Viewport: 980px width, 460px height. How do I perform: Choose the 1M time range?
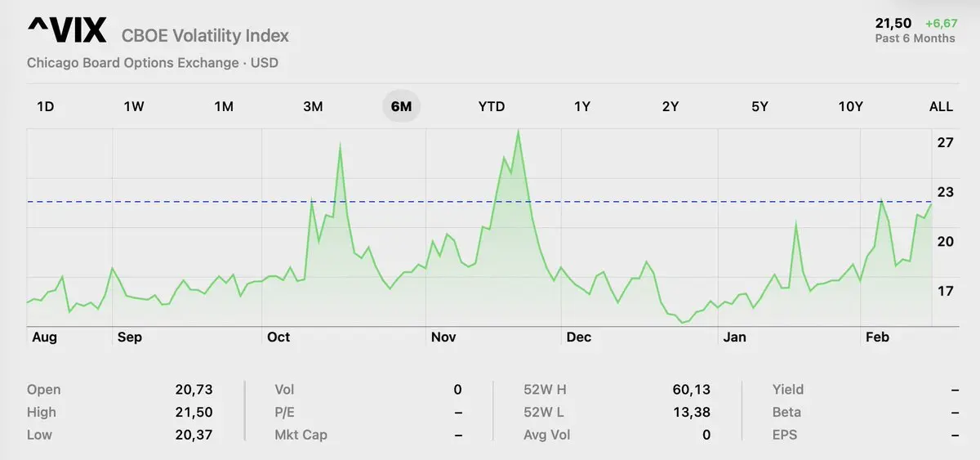224,106
